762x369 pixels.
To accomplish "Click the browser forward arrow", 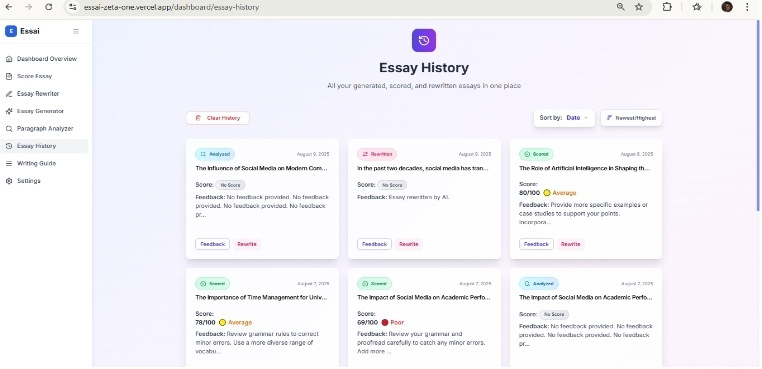I will pos(28,7).
